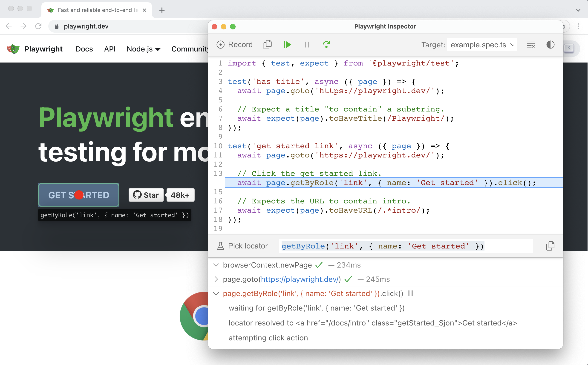This screenshot has width=588, height=365.
Task: Go to the Playwright home logo
Action: click(13, 49)
